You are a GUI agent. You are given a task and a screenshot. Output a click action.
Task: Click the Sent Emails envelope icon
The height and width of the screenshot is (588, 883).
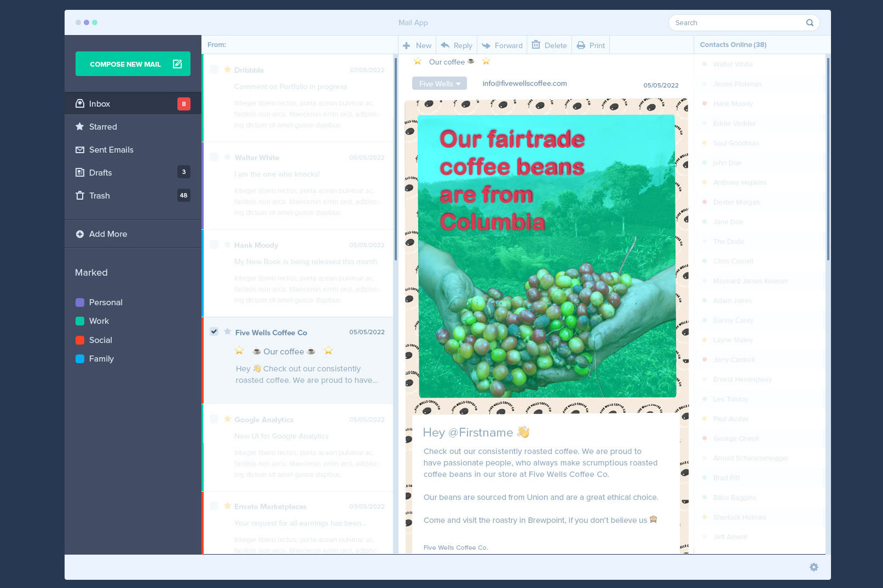click(x=80, y=149)
